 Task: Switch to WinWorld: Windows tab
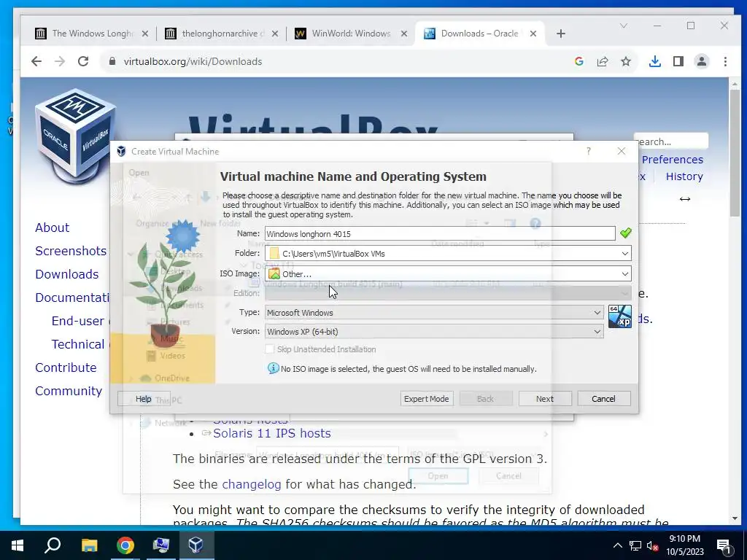[351, 34]
